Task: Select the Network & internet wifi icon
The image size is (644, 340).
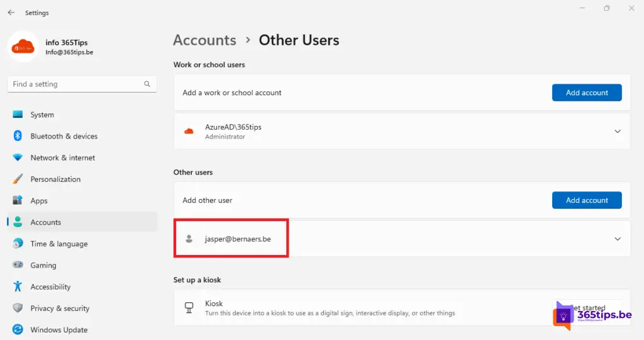Action: [18, 157]
